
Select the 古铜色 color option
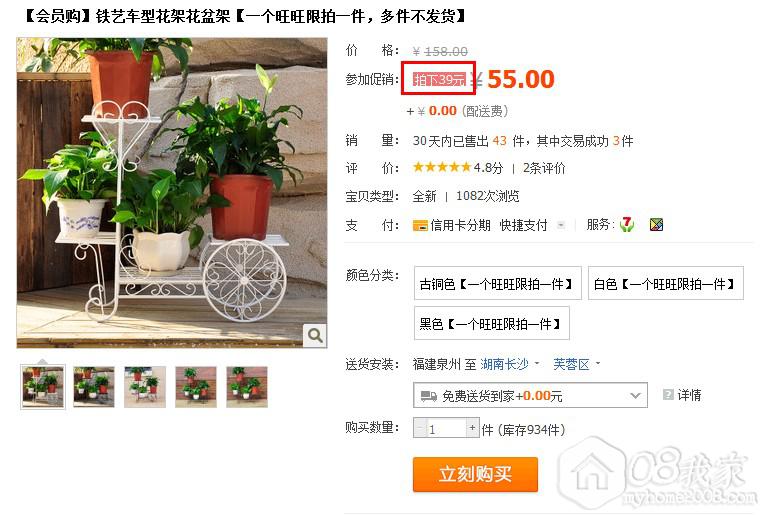(497, 283)
